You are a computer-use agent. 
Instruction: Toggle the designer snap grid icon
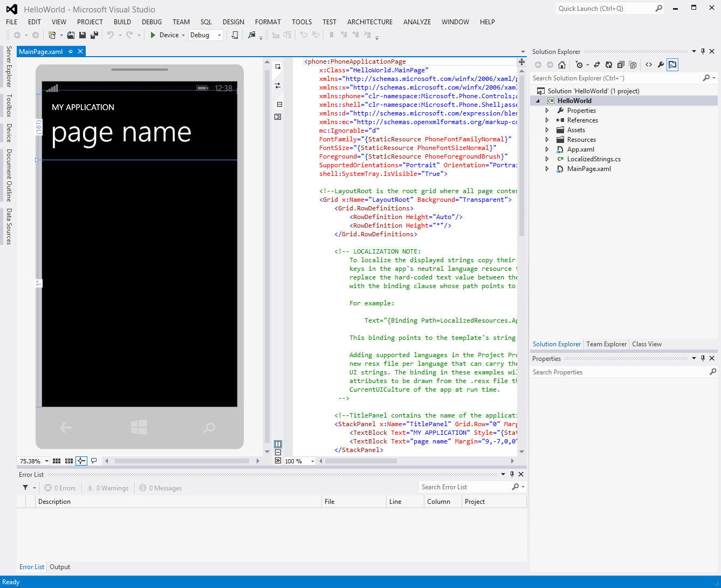57,461
